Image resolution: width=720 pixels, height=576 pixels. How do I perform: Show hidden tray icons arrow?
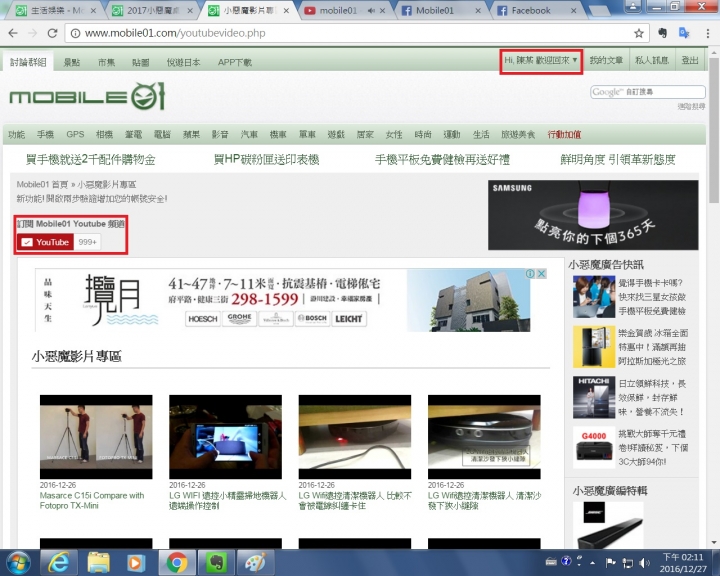click(x=593, y=563)
